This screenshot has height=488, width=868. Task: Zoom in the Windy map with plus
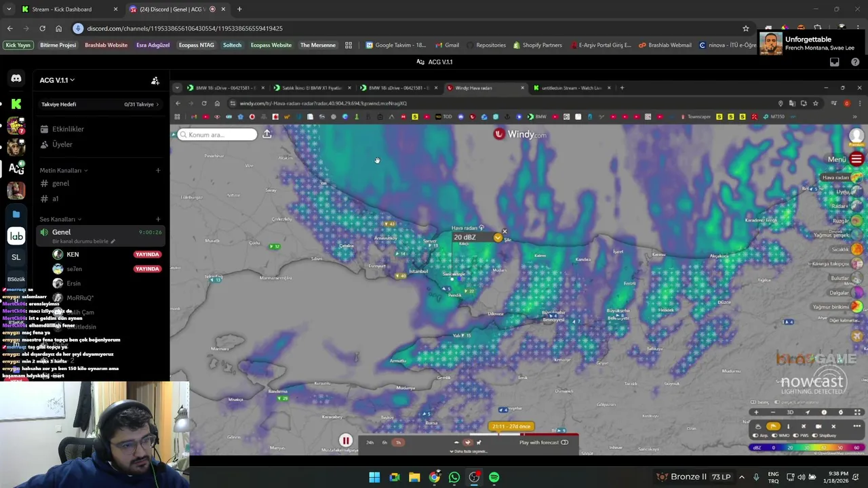point(756,412)
